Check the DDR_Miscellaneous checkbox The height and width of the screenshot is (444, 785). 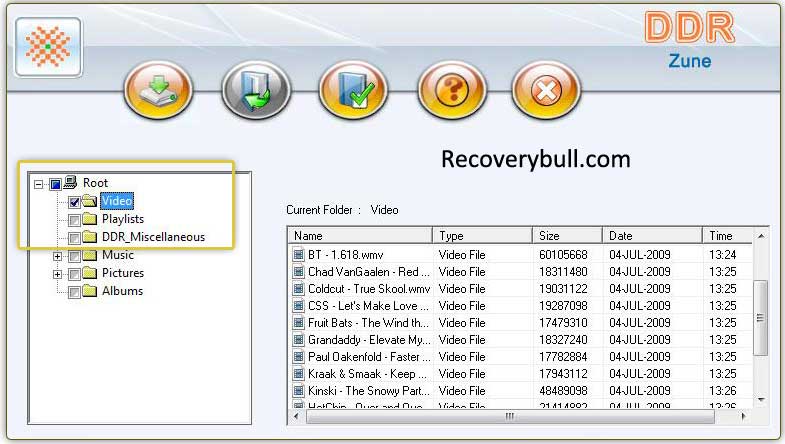click(74, 238)
